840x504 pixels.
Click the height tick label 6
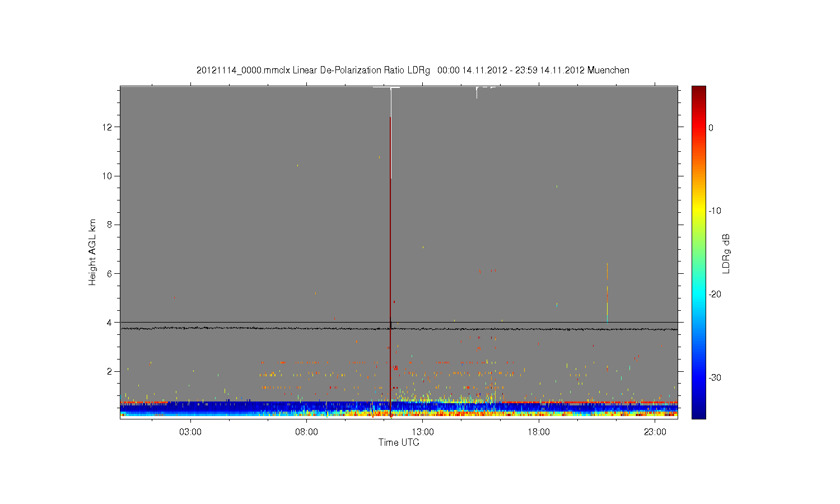click(x=110, y=273)
